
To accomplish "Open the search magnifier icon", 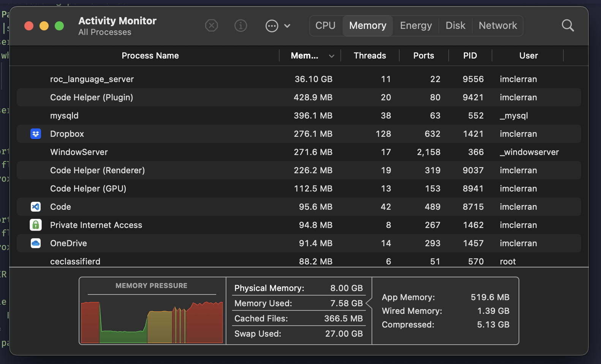I will pyautogui.click(x=568, y=26).
